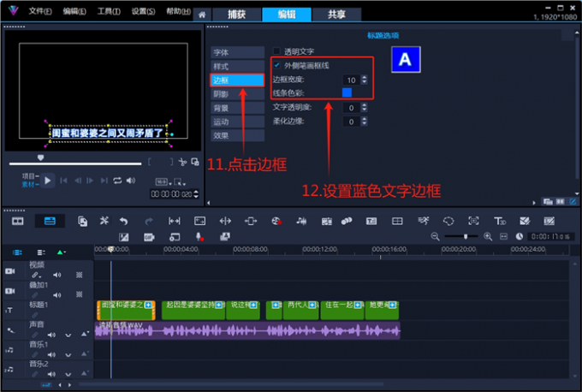Click the record/capture option icon
The image size is (582, 392).
(x=276, y=221)
